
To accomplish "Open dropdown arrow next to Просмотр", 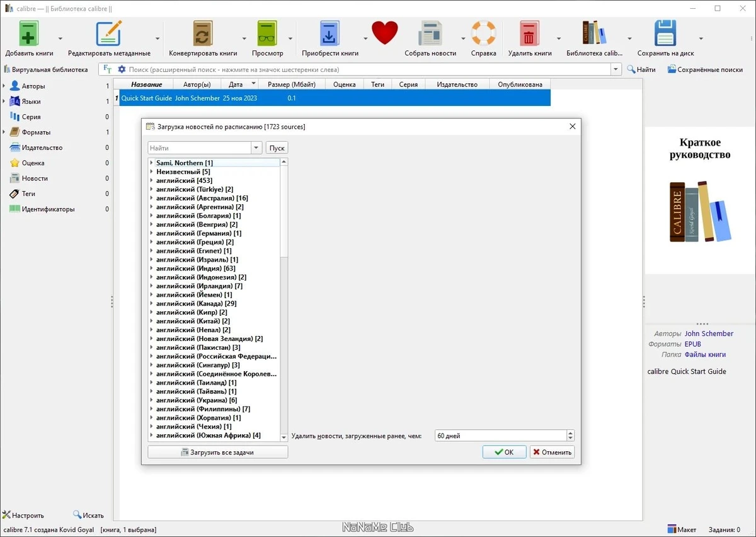I will tap(290, 38).
